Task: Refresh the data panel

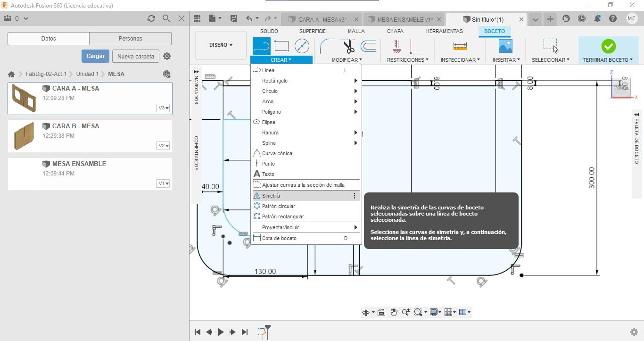Action: (151, 18)
